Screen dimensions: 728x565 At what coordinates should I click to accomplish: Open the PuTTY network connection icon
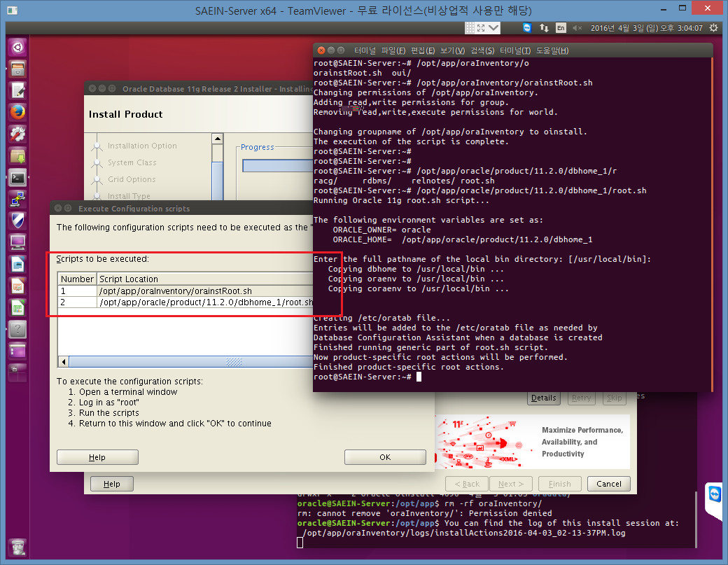click(17, 199)
